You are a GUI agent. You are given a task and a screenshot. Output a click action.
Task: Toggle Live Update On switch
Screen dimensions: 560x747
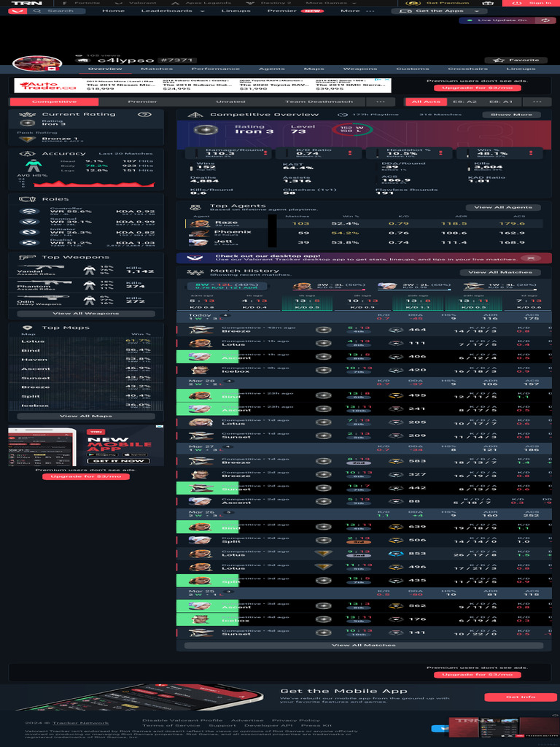click(x=497, y=20)
